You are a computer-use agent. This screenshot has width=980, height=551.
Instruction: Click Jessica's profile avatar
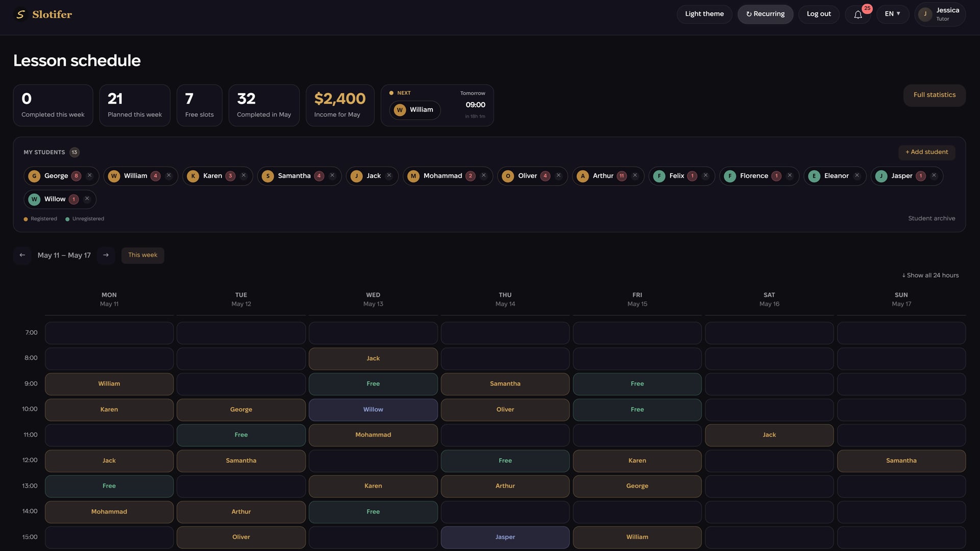pos(925,14)
